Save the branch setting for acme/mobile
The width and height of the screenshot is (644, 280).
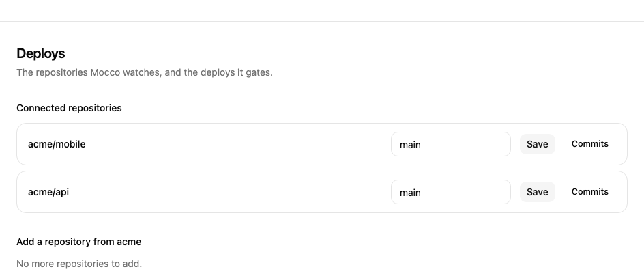pos(537,144)
